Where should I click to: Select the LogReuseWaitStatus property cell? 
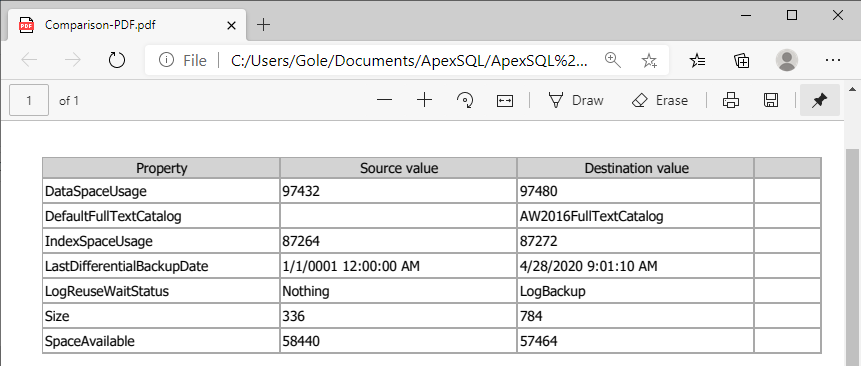point(161,292)
